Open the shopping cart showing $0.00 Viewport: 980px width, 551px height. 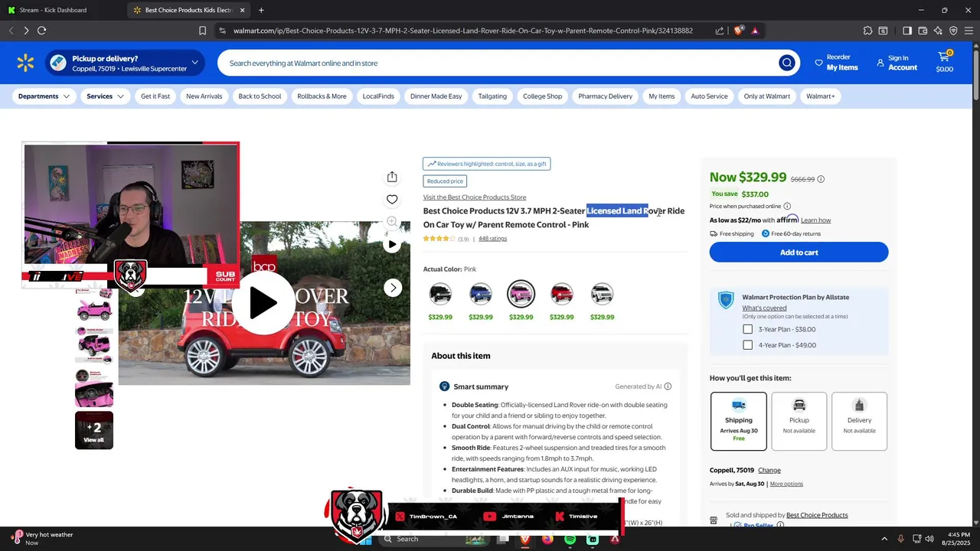coord(945,63)
